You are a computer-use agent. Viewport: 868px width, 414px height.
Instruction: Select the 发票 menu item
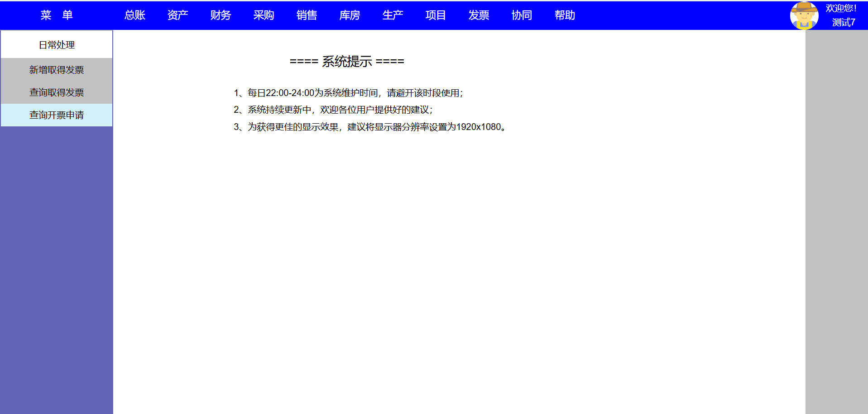point(479,15)
